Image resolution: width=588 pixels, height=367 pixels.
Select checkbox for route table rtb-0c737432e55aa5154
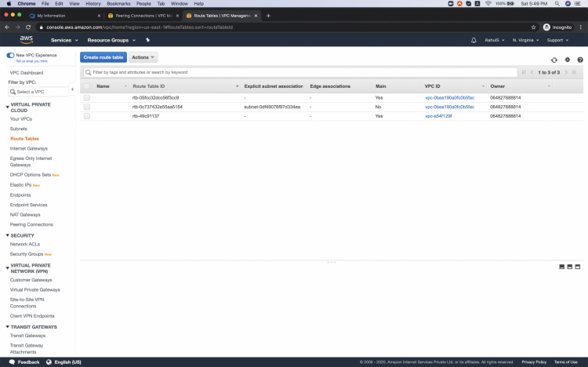click(x=87, y=107)
